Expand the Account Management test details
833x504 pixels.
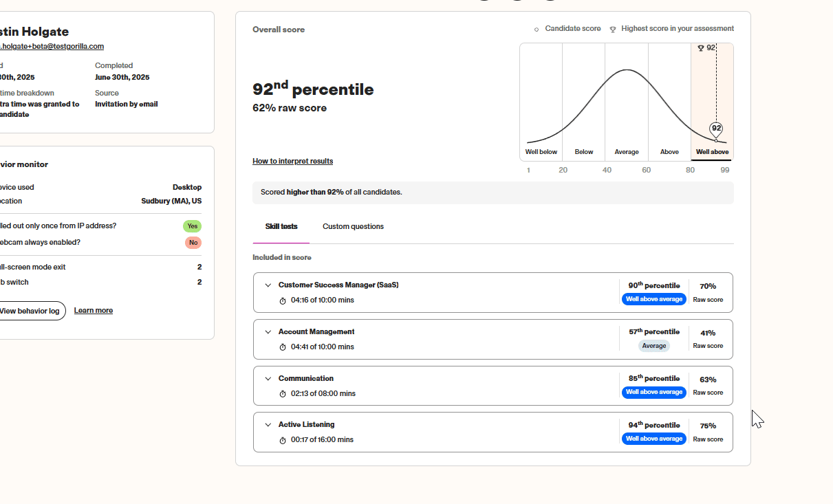pyautogui.click(x=268, y=331)
